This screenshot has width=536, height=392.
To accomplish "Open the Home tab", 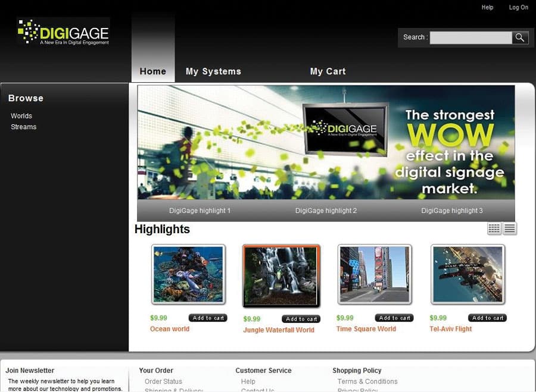I will click(153, 71).
